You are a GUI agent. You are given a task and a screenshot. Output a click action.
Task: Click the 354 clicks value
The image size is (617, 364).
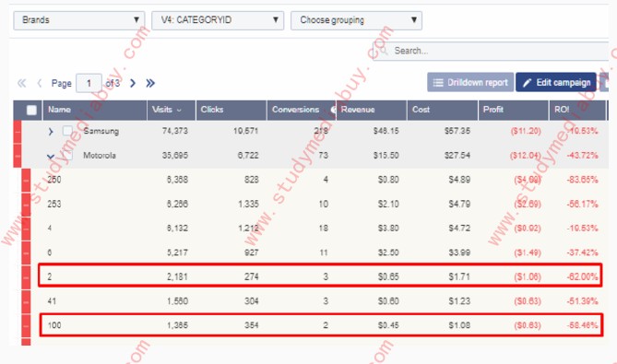[x=252, y=325]
